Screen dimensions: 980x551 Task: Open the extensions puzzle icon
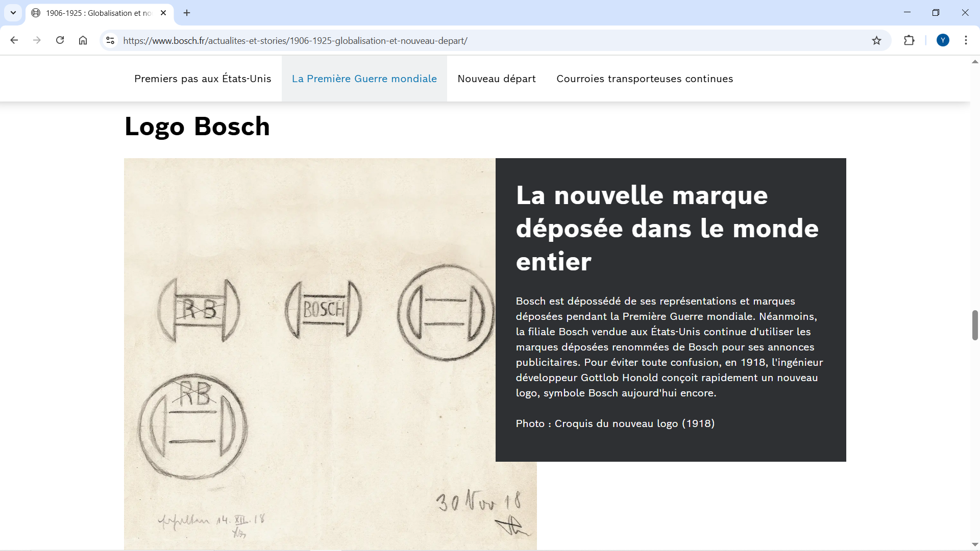pos(909,40)
